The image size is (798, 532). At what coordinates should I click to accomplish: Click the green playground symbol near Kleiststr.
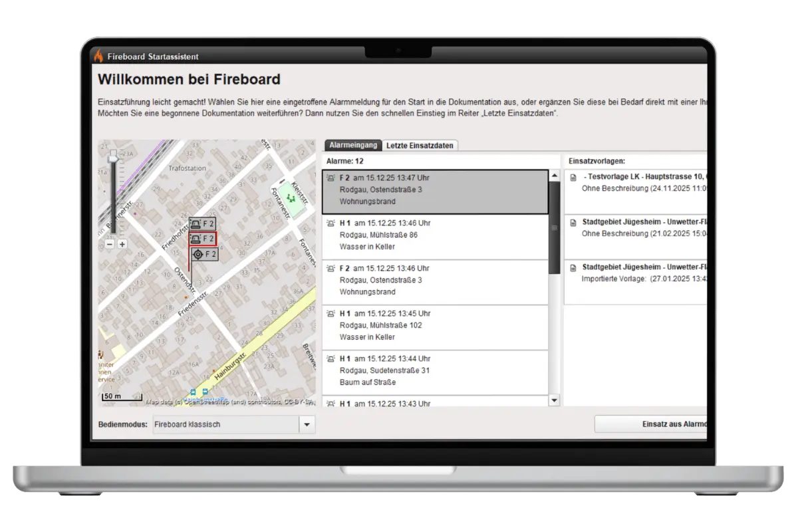coord(290,198)
